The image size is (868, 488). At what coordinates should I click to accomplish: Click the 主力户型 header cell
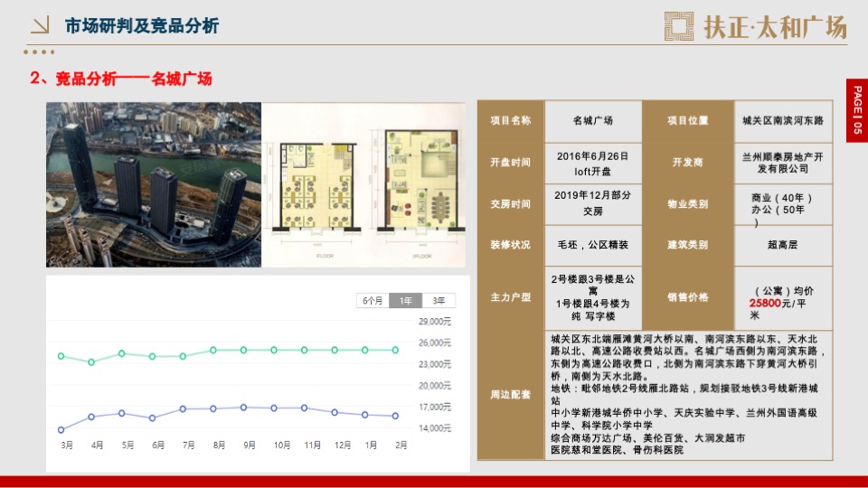510,297
